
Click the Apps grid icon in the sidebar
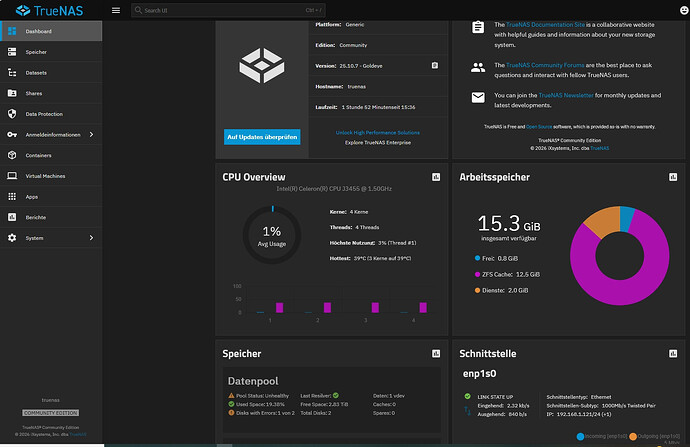click(12, 196)
